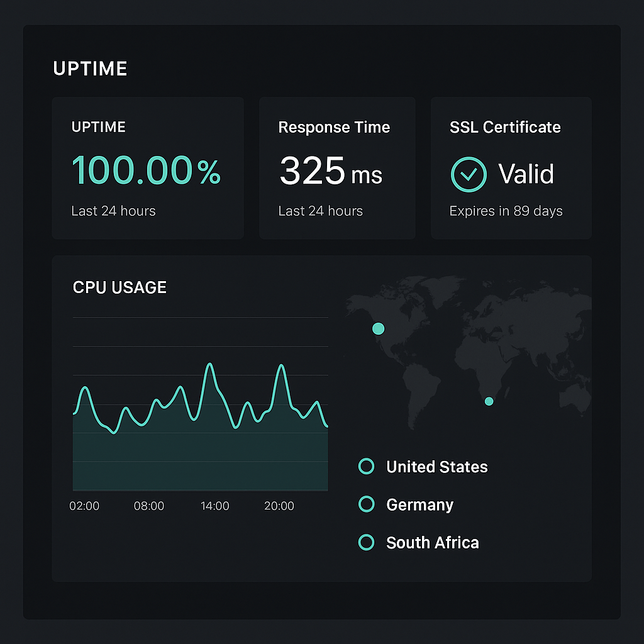Click the 08:00 axis label
644x644 pixels.
[x=148, y=506]
